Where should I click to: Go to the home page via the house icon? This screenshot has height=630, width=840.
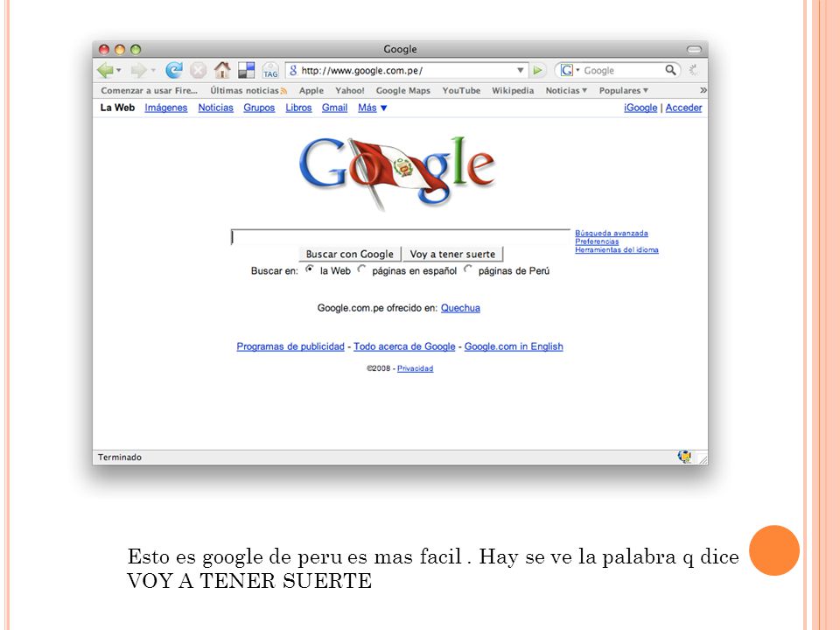[x=222, y=70]
